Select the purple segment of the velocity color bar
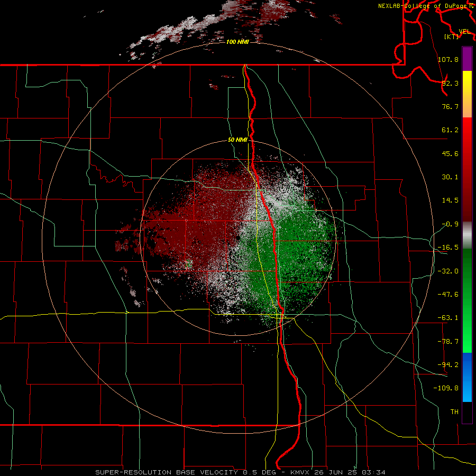Image resolution: width=476 pixels, height=476 pixels. [467, 59]
